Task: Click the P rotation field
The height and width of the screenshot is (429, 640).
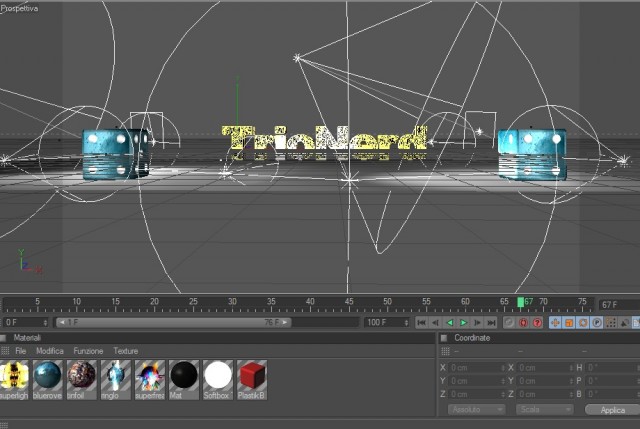Action: 612,381
